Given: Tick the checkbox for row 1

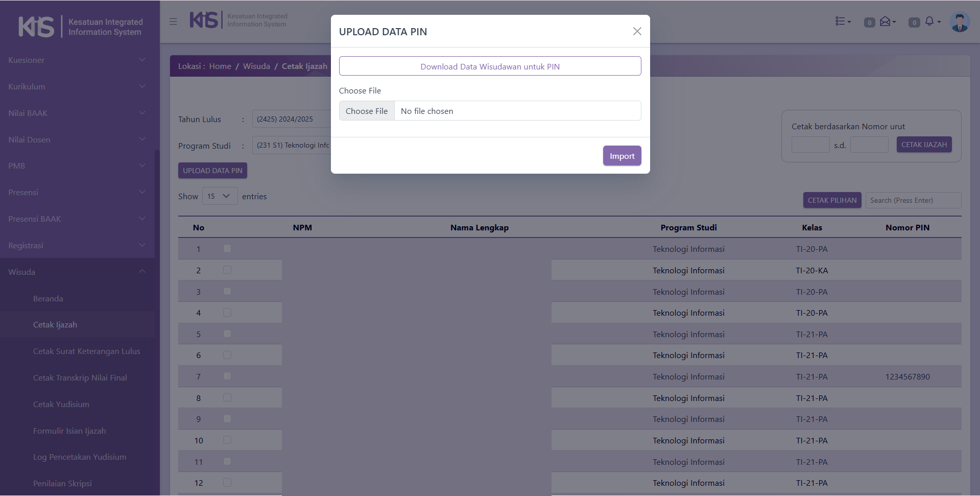Looking at the screenshot, I should pos(227,249).
